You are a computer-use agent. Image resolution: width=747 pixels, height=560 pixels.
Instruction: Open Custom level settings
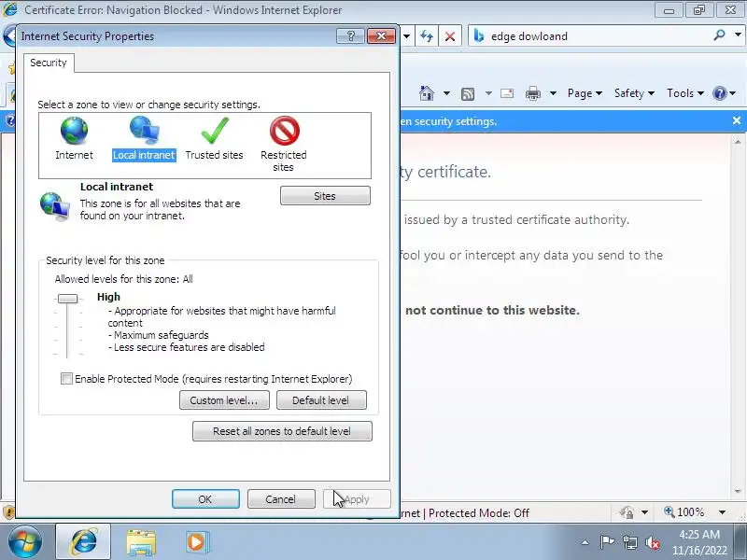(x=224, y=400)
